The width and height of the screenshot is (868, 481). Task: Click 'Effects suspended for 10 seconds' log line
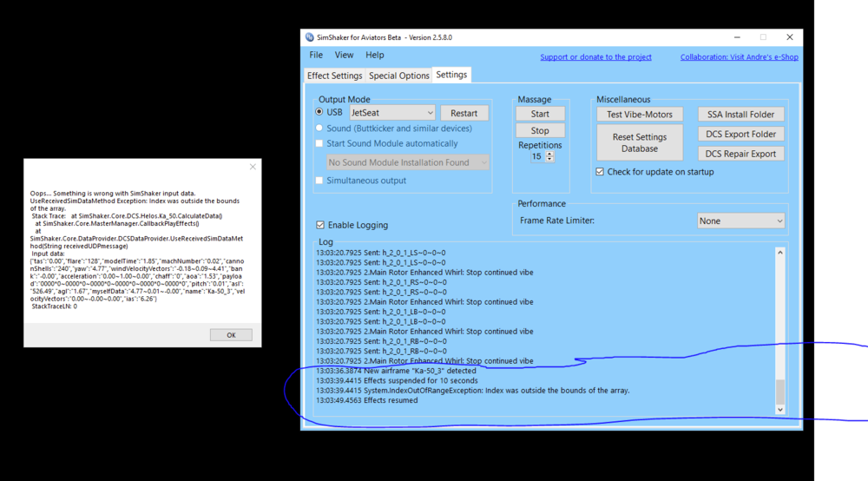(x=397, y=381)
